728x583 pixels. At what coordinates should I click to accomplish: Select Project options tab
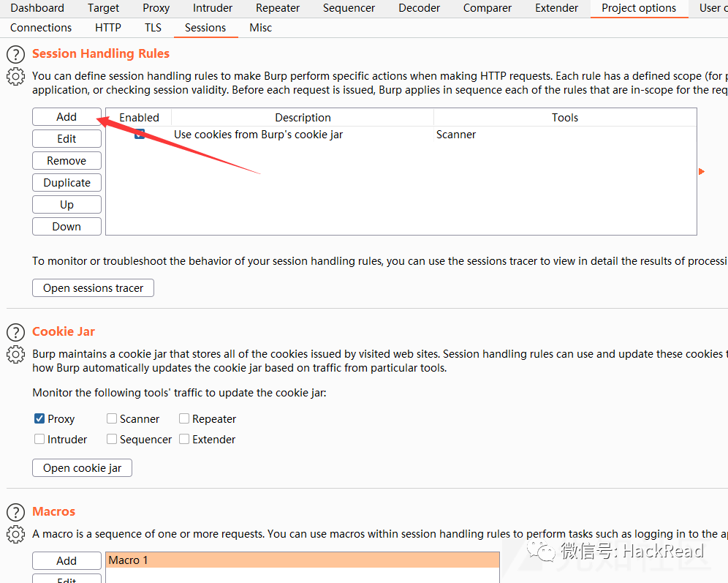click(639, 8)
